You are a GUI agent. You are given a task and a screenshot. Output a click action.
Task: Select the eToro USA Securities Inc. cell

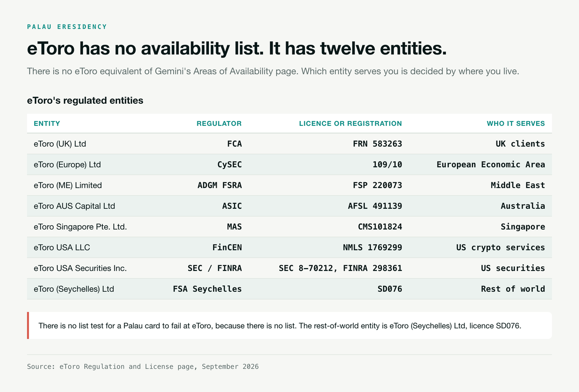pyautogui.click(x=80, y=268)
